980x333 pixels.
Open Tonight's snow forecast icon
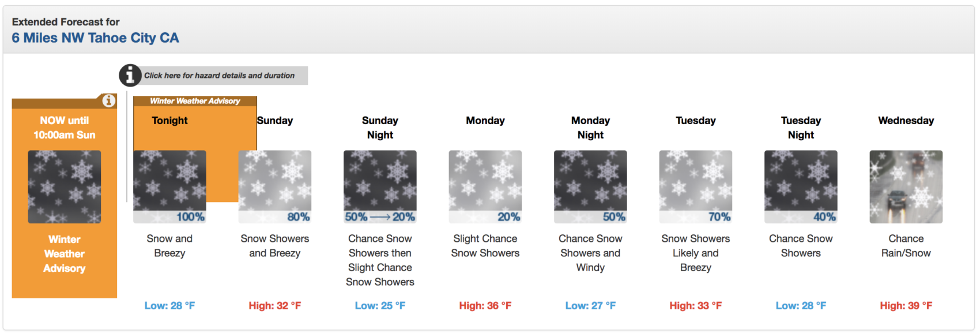pos(169,187)
